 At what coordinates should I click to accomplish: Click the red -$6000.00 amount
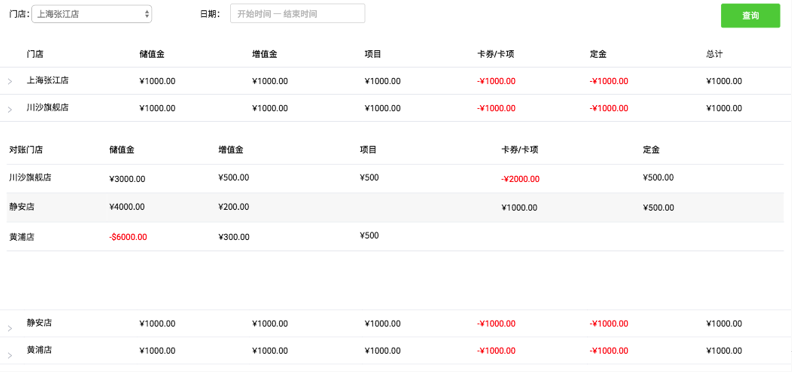(128, 237)
